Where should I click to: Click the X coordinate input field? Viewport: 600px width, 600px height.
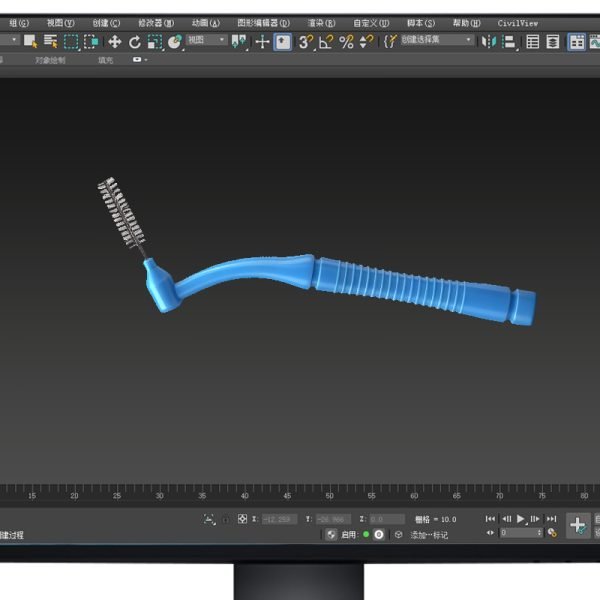click(280, 519)
